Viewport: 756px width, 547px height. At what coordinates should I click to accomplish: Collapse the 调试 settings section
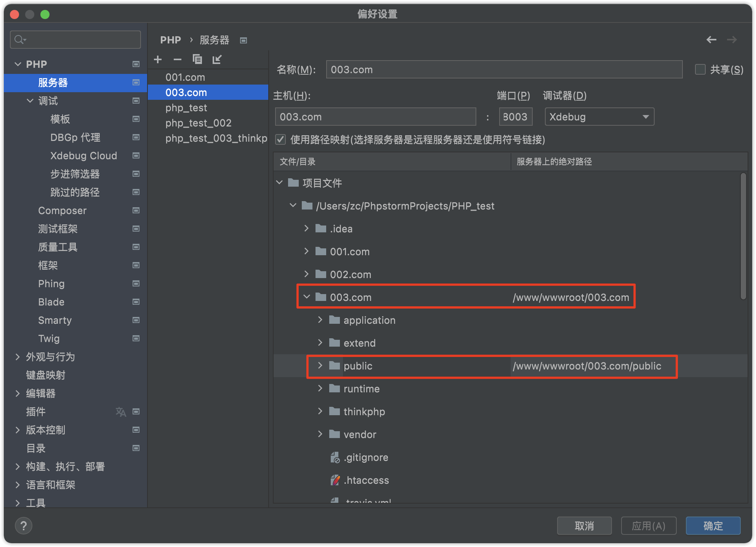point(30,101)
